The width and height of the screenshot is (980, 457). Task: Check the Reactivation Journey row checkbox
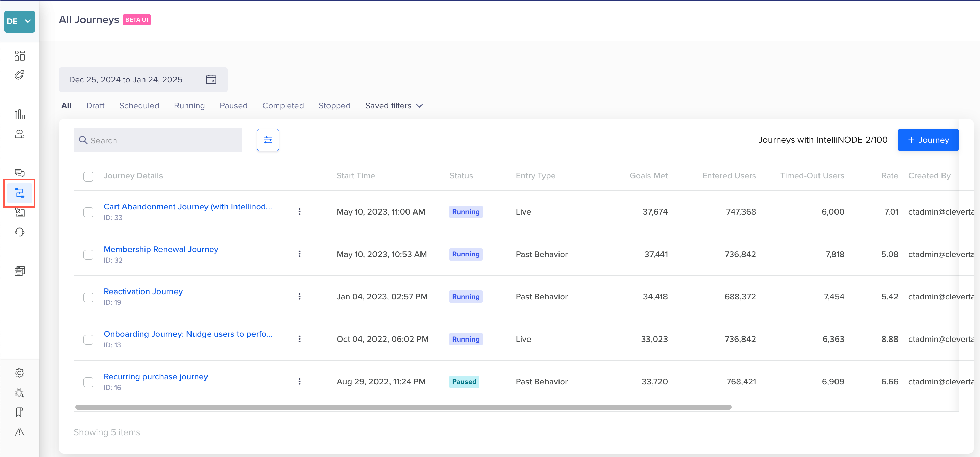click(x=88, y=297)
